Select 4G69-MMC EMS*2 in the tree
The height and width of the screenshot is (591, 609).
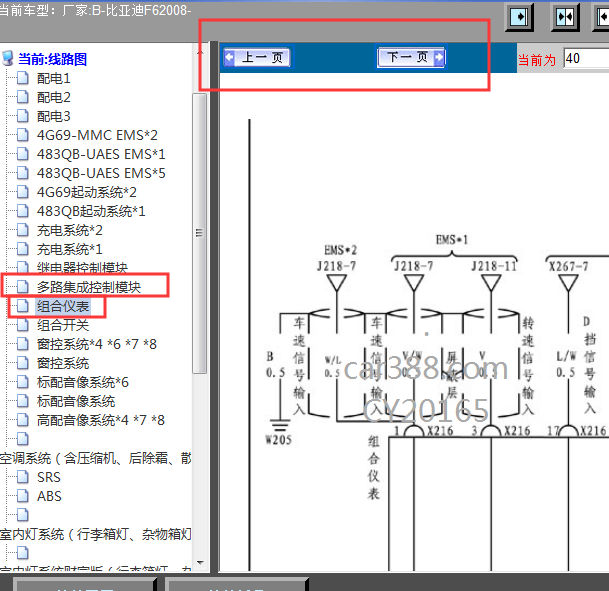click(x=97, y=135)
